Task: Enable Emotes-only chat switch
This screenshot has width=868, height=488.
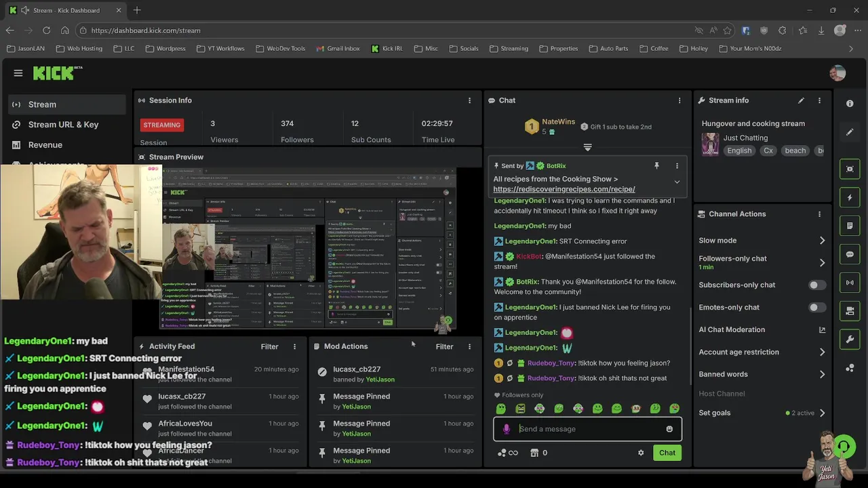Action: (817, 308)
